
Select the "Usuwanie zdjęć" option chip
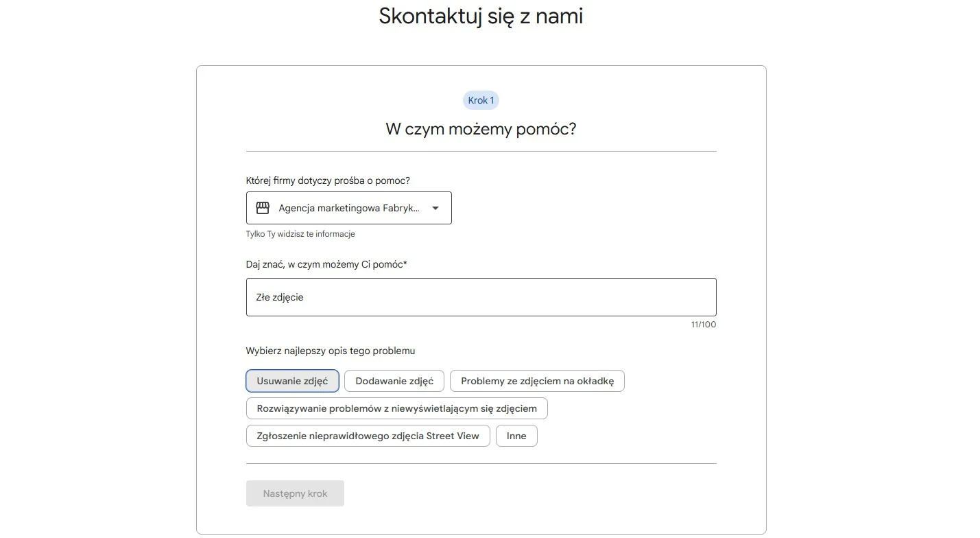pyautogui.click(x=292, y=381)
